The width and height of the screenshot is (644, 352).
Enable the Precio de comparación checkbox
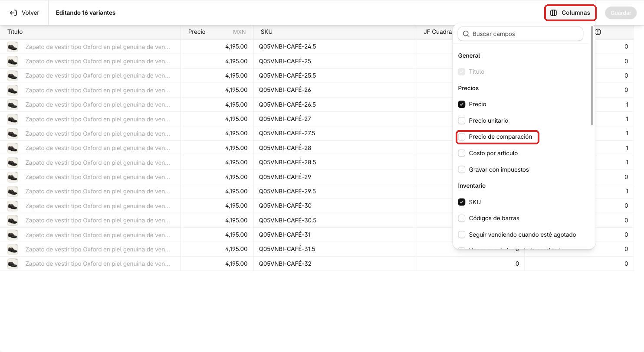[x=462, y=137]
